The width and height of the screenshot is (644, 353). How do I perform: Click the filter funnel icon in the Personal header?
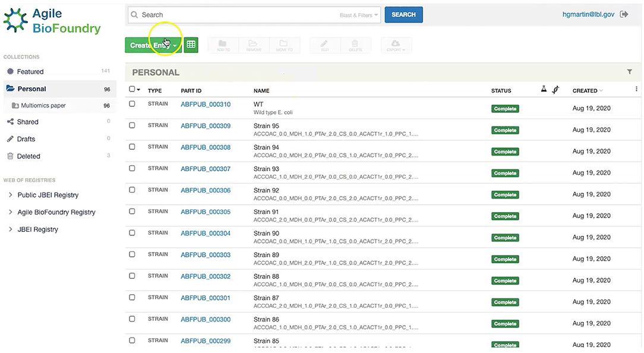[629, 72]
